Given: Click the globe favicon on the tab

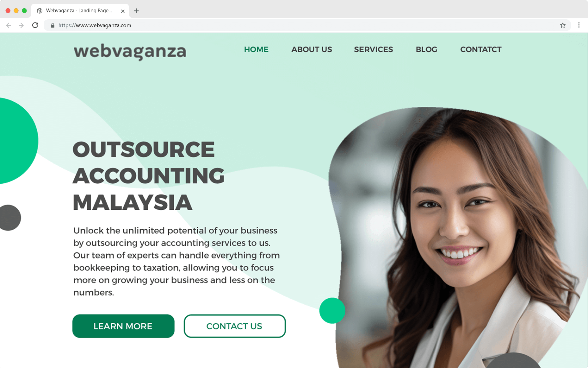Looking at the screenshot, I should point(40,11).
